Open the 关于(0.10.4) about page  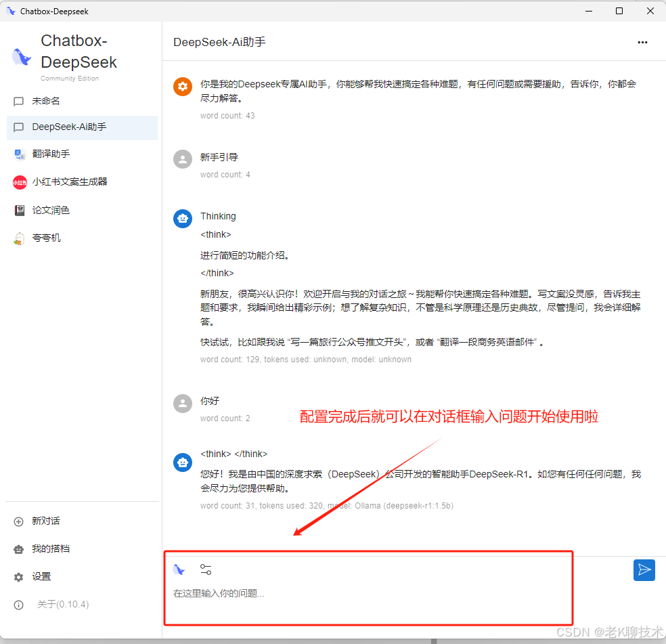[x=82, y=605]
